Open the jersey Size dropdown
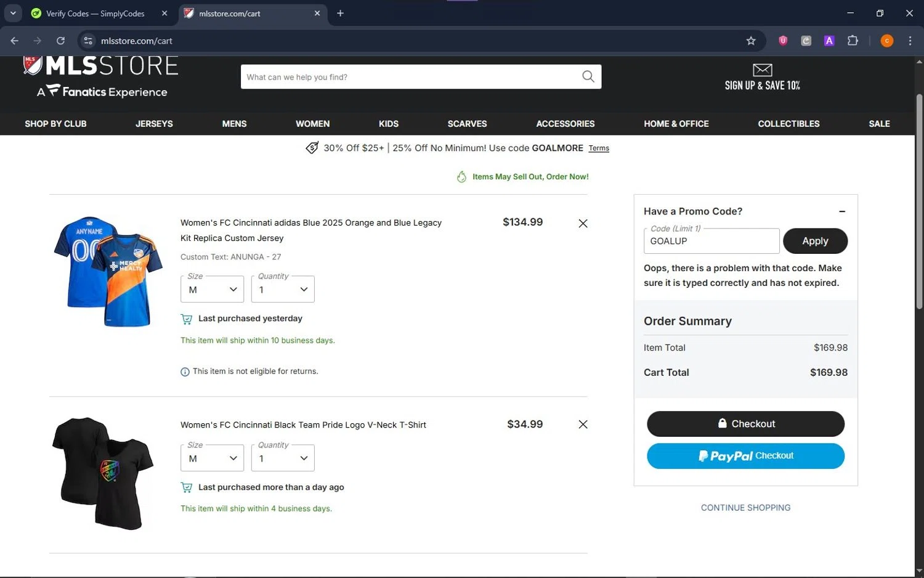Viewport: 924px width, 578px height. pos(212,289)
